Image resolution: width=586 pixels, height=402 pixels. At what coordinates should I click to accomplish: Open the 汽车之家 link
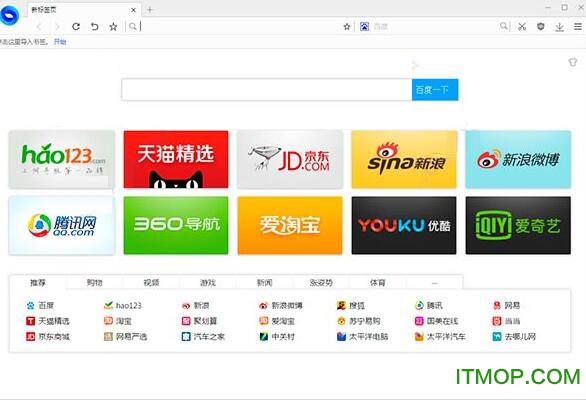pyautogui.click(x=203, y=337)
